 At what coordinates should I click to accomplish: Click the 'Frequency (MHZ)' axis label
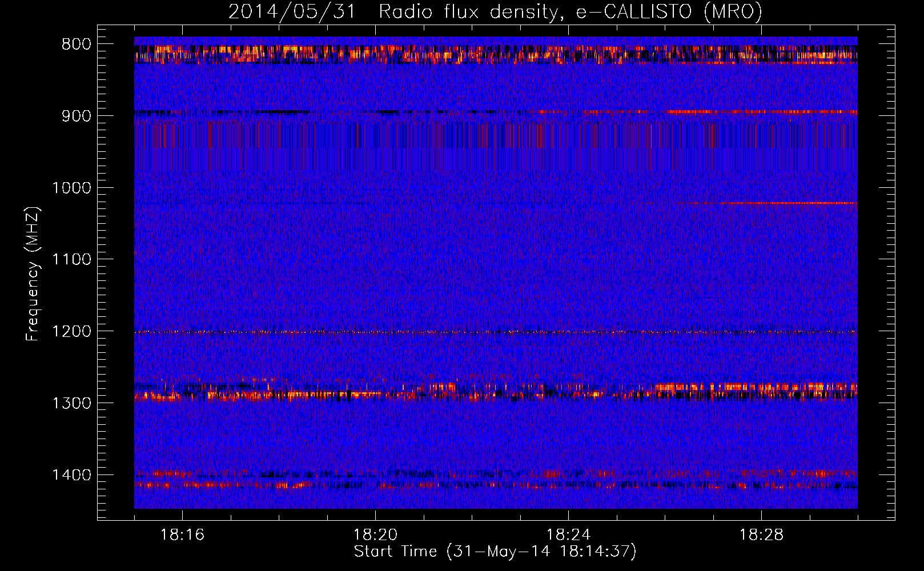point(33,274)
